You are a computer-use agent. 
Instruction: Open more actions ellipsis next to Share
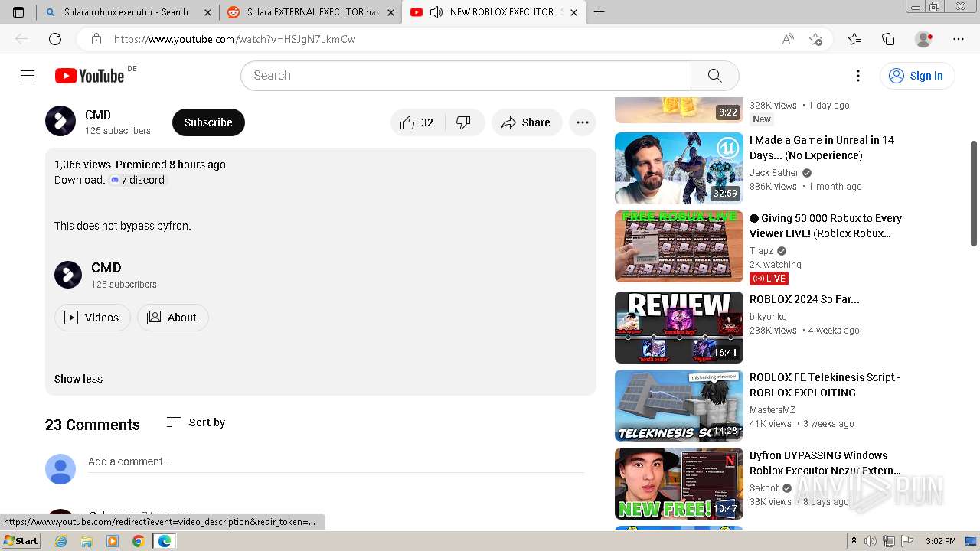(583, 122)
